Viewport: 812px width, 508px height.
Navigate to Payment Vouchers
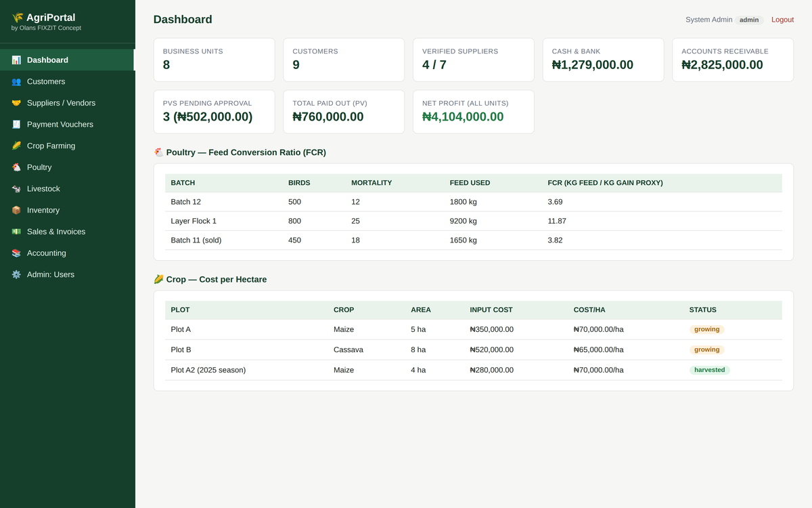(68, 124)
